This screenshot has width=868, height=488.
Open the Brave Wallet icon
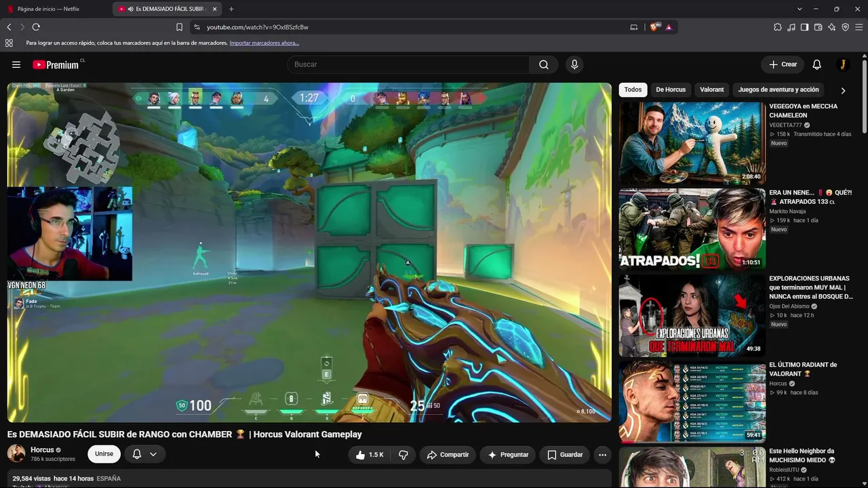[818, 27]
